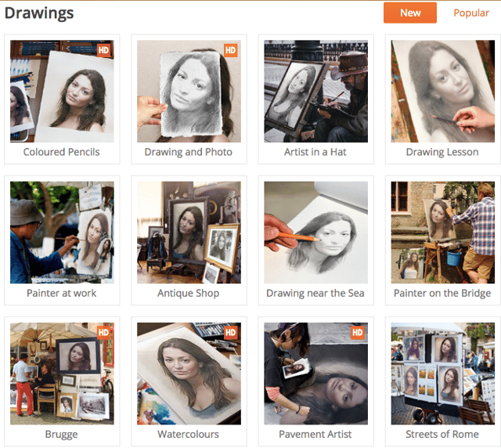The image size is (501, 448).
Task: Click the Coloured Pencils caption link
Action: [x=61, y=152]
